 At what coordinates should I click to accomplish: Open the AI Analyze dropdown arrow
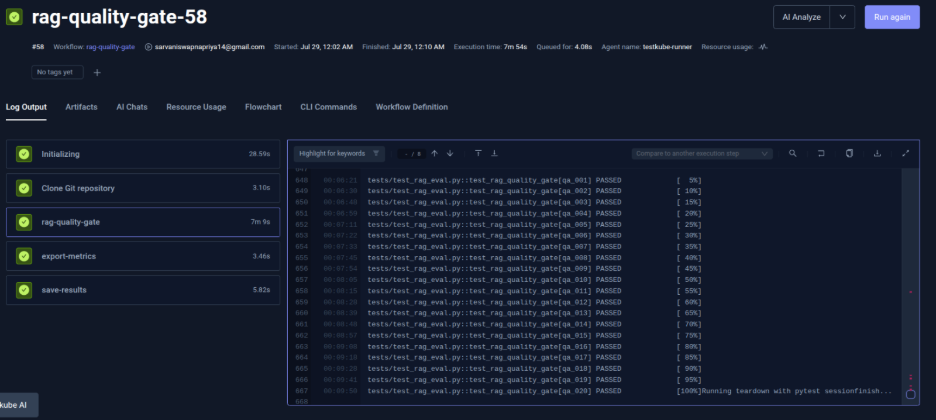click(x=842, y=17)
